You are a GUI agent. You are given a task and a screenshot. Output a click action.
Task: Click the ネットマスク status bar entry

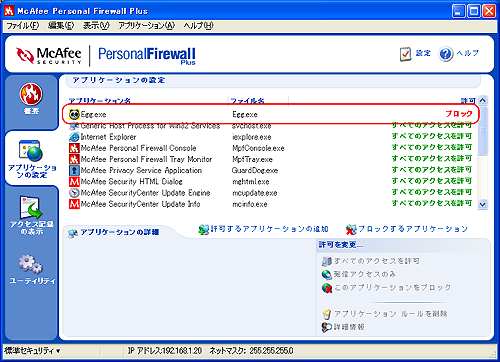(251, 351)
